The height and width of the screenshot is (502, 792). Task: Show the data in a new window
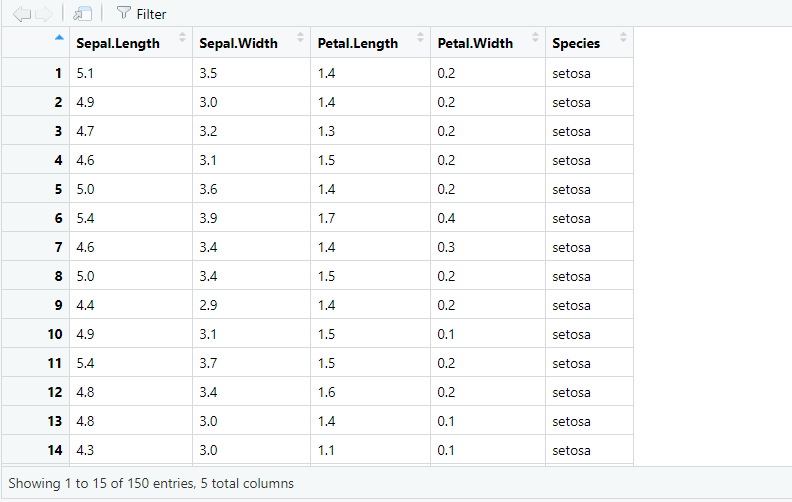pos(83,14)
